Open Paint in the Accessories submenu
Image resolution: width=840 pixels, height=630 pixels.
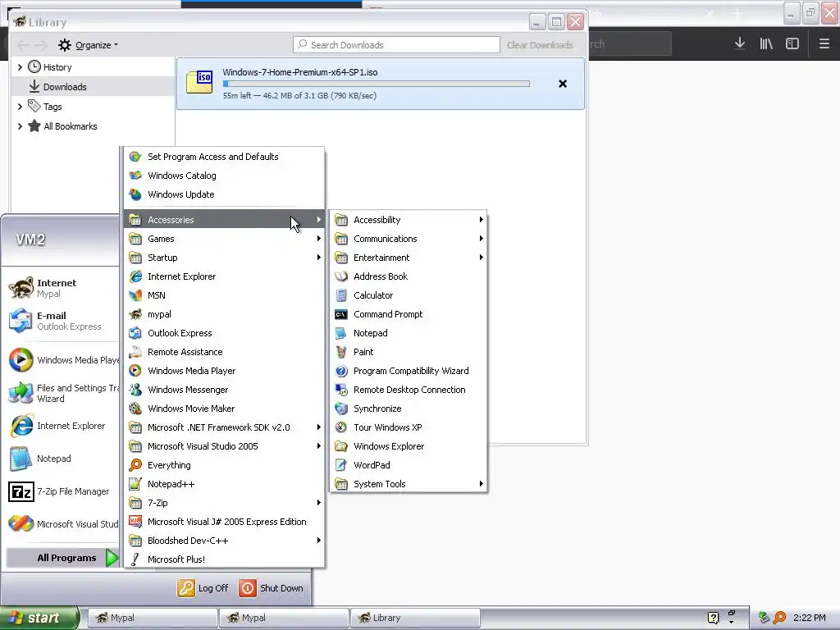pyautogui.click(x=408, y=352)
